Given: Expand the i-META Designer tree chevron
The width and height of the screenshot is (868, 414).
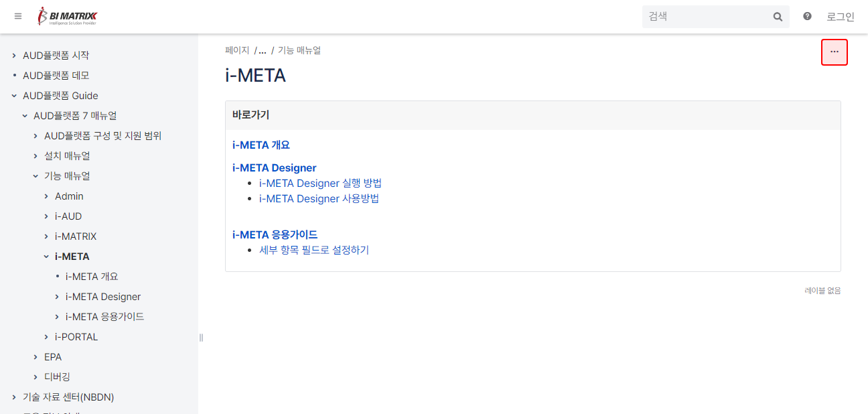Looking at the screenshot, I should pyautogui.click(x=57, y=297).
